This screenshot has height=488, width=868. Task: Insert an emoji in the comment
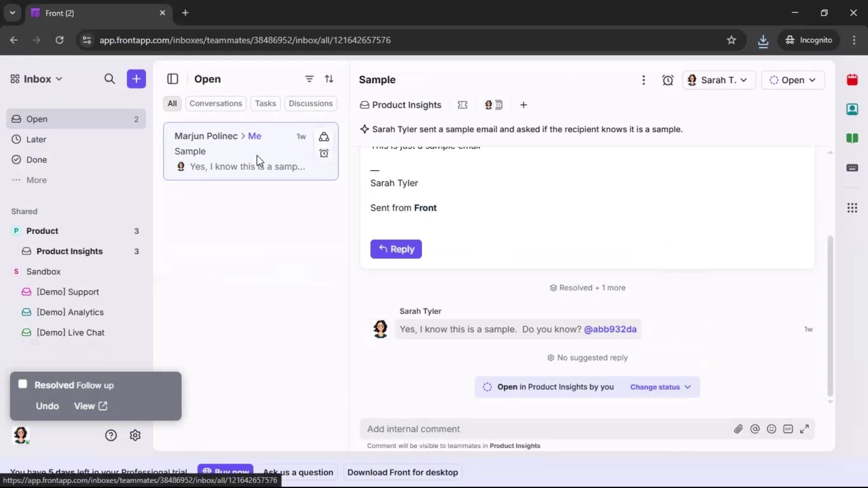pyautogui.click(x=772, y=429)
